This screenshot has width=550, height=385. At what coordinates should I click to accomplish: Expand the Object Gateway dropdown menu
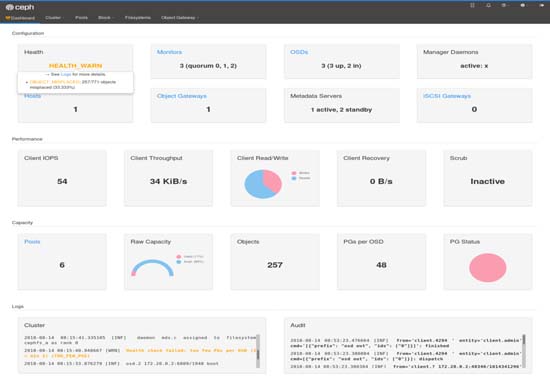(x=180, y=18)
